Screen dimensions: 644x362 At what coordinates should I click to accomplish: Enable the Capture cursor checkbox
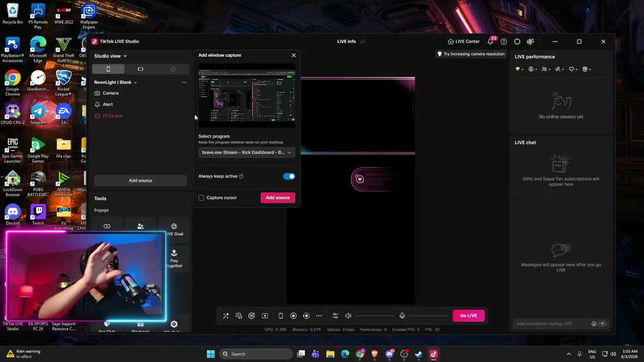point(201,198)
